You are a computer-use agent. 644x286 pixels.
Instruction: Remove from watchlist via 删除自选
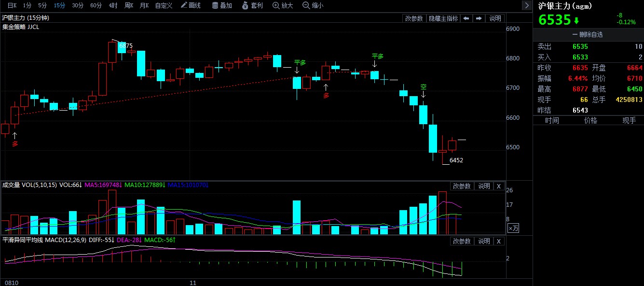point(588,34)
